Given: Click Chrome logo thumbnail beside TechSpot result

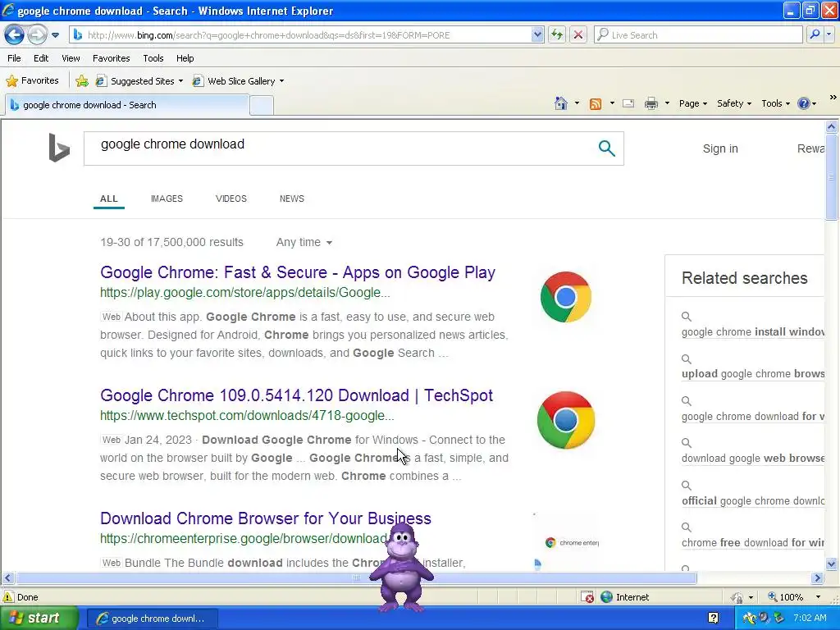Looking at the screenshot, I should click(x=566, y=420).
